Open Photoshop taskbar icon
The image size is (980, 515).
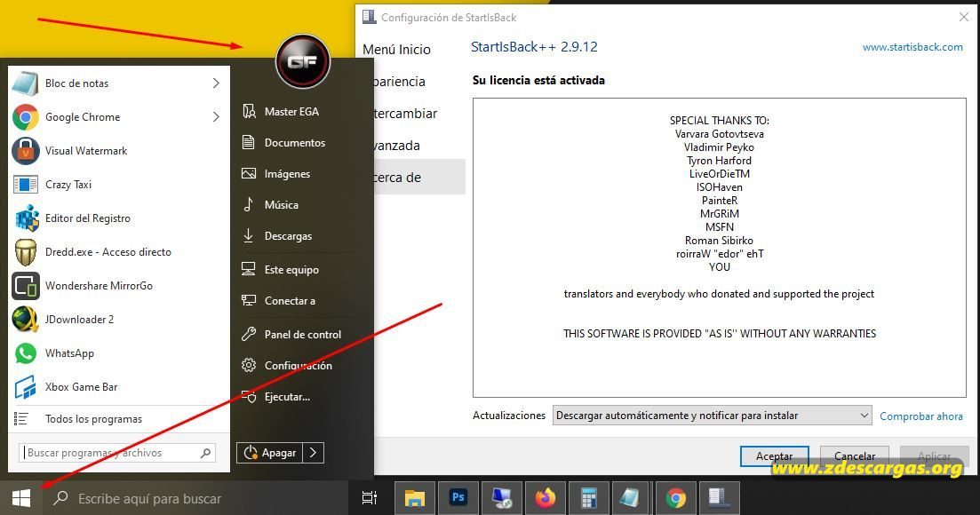(x=458, y=497)
